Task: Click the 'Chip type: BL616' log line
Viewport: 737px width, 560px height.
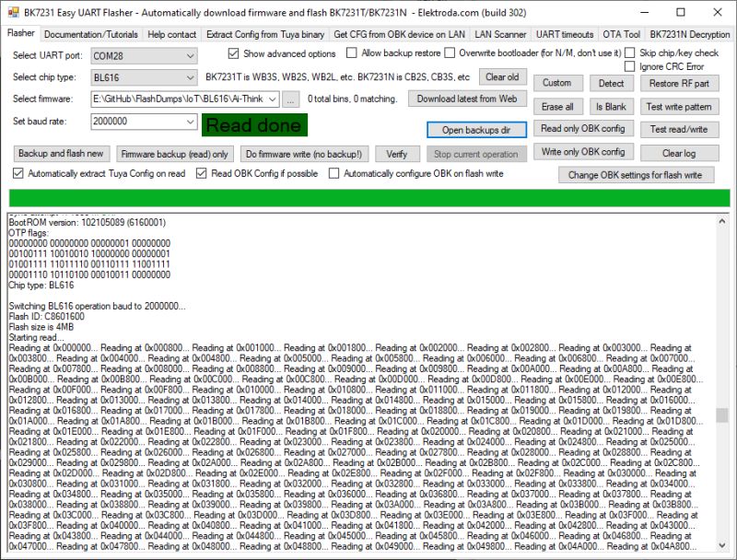Action: (x=41, y=286)
